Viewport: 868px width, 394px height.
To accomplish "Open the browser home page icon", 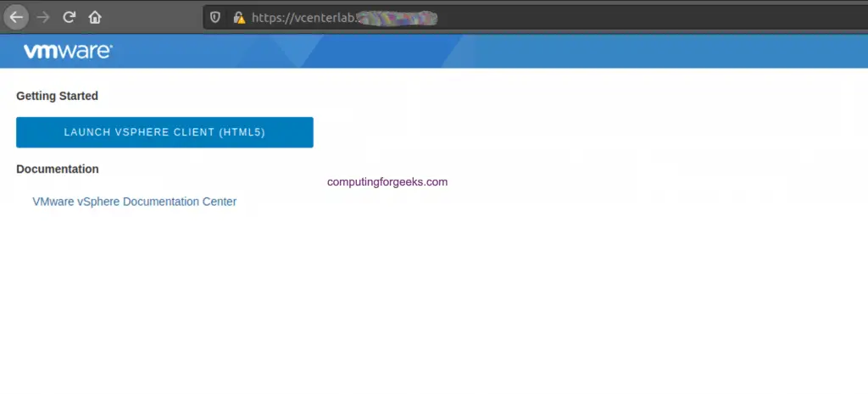I will pyautogui.click(x=95, y=17).
